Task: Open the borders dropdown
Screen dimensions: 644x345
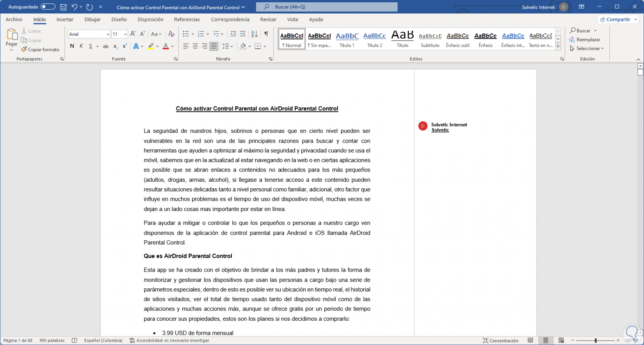Action: click(x=265, y=46)
